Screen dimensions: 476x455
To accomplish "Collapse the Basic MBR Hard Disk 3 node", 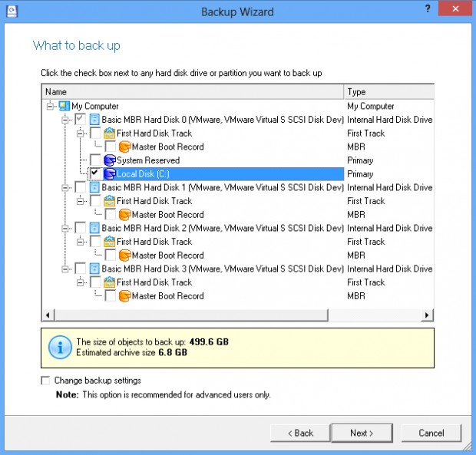I will coord(65,269).
